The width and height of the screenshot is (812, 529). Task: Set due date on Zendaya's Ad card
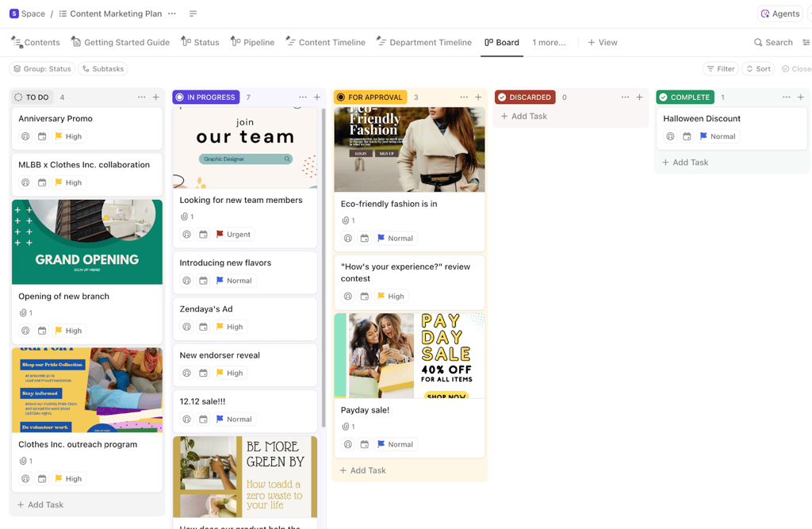click(203, 327)
